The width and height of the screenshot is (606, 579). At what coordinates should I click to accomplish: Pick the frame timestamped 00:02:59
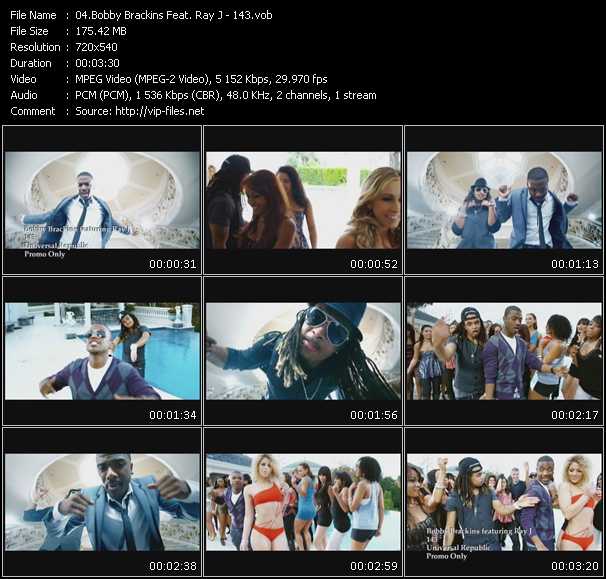point(303,502)
